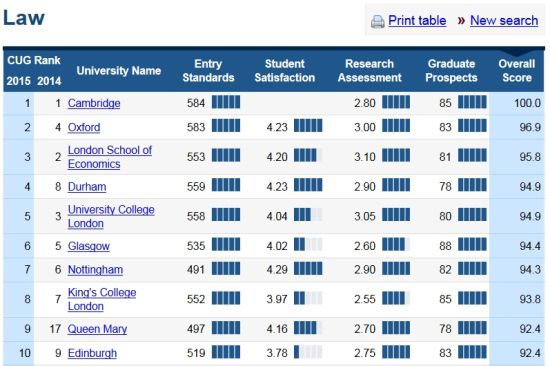Click University College London satisfaction bar indicator

[x=308, y=214]
